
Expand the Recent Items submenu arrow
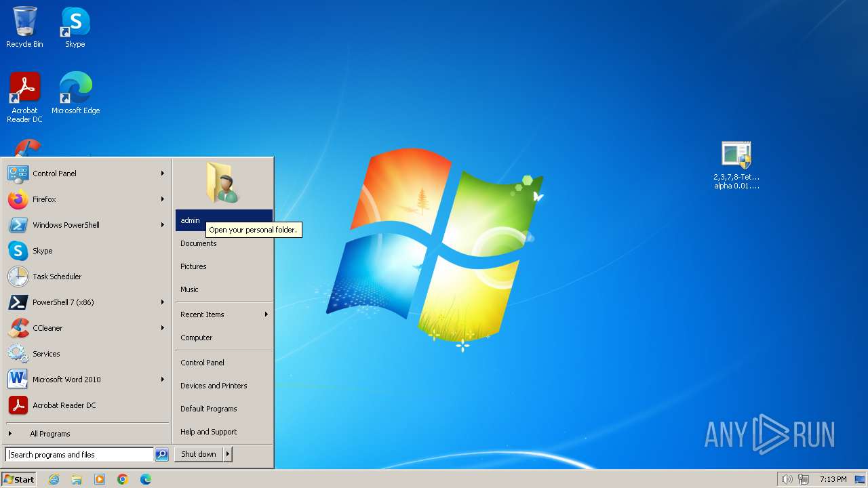[x=267, y=314]
